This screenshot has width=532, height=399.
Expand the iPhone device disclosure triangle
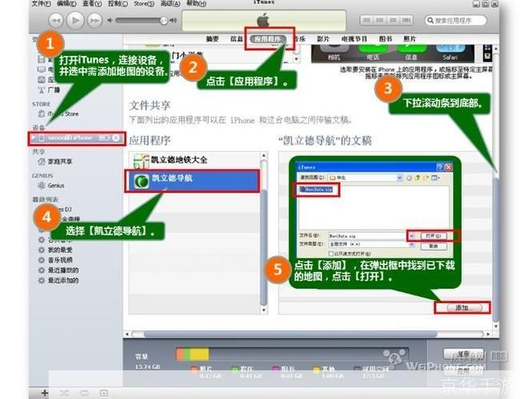[x=34, y=138]
